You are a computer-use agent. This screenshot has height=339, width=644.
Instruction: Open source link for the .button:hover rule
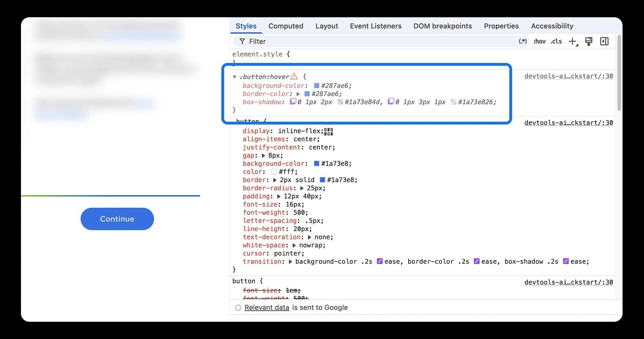click(x=569, y=76)
